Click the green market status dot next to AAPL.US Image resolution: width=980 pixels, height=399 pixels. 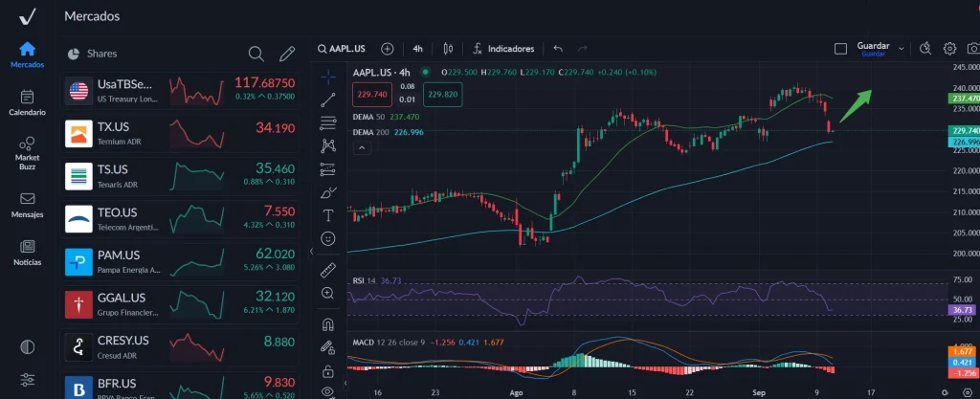(x=425, y=72)
